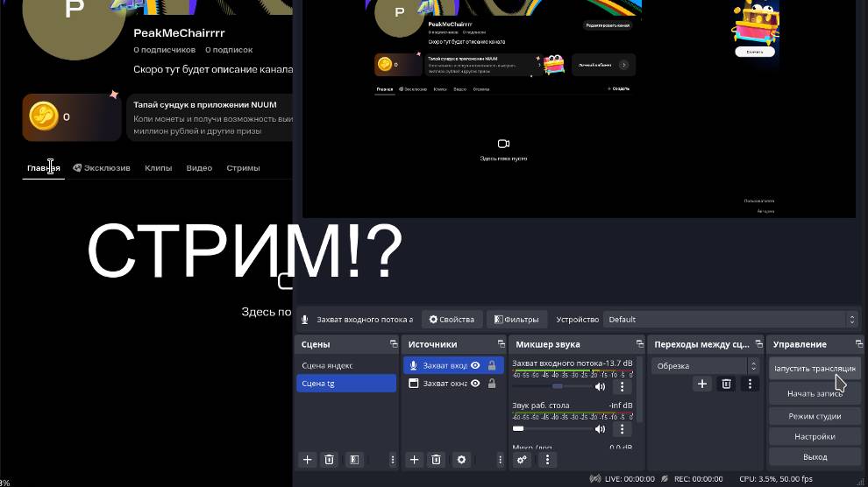Click the Выход button
Screen dimensions: 868x487
815,457
